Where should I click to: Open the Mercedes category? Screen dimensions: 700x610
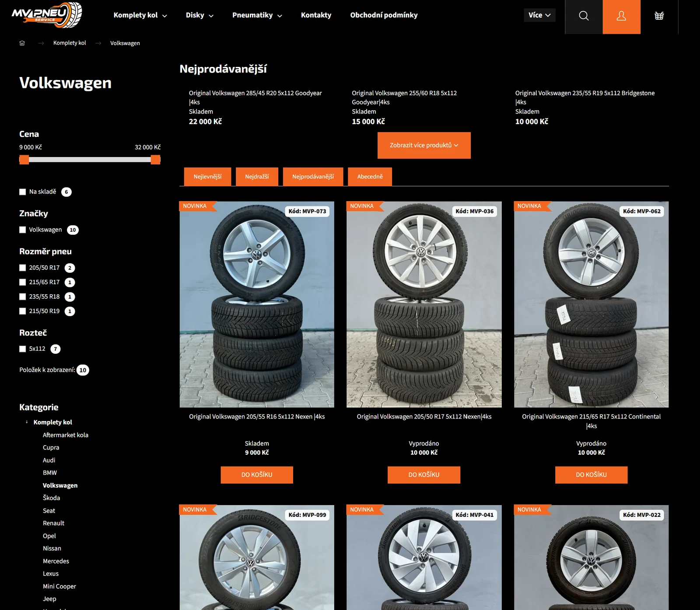[x=56, y=561]
